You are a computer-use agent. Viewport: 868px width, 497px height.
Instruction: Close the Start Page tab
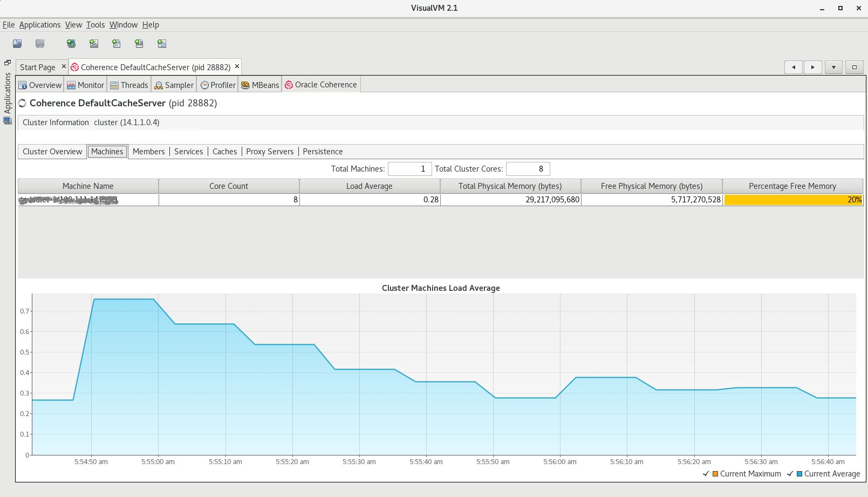pyautogui.click(x=64, y=66)
